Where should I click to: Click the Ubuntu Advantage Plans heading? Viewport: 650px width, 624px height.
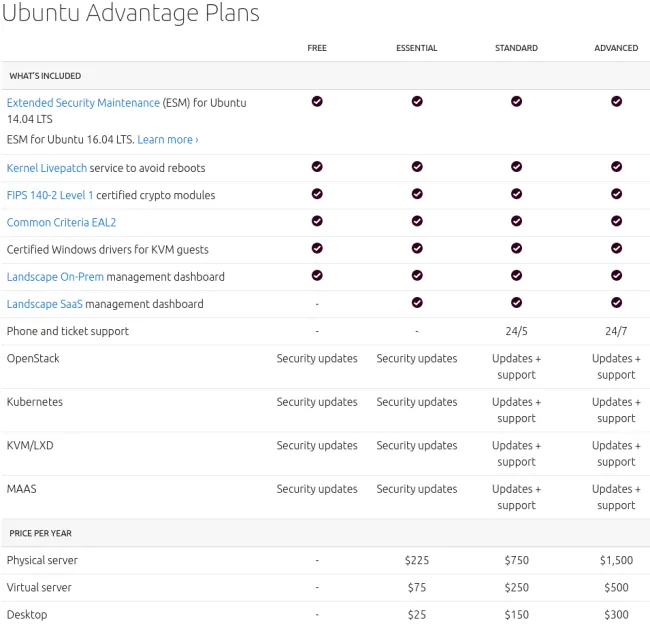click(131, 13)
